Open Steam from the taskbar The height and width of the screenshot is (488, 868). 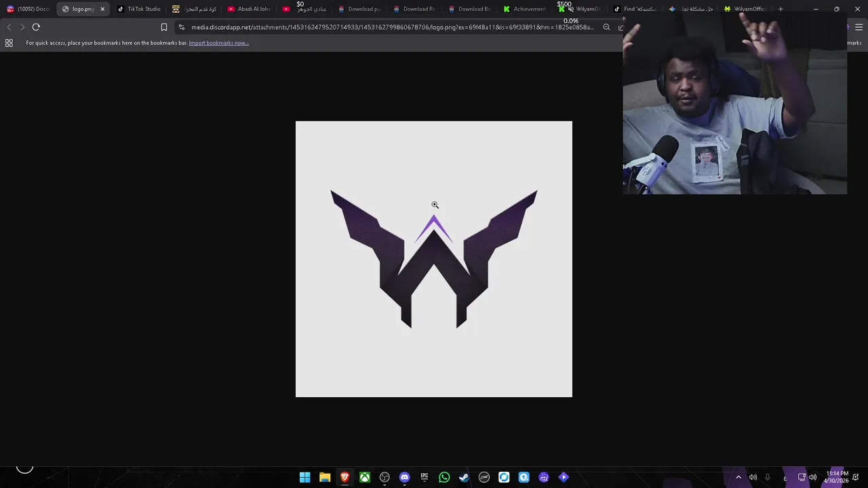tap(464, 477)
